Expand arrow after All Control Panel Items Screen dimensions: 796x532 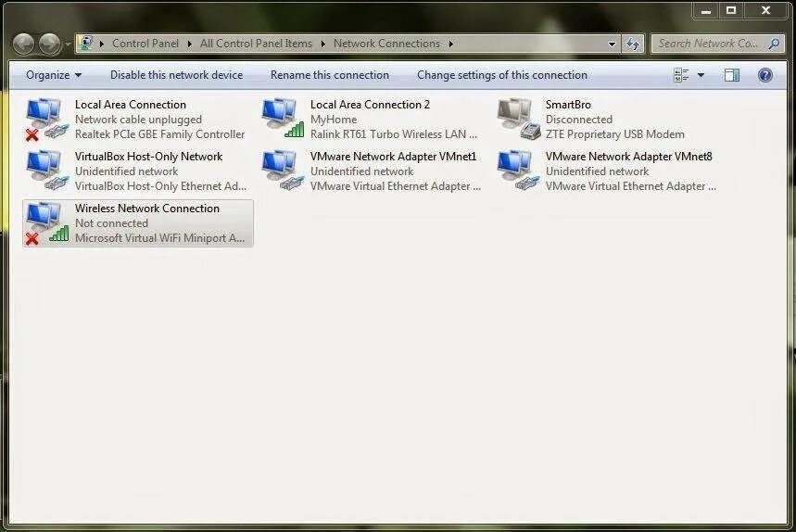322,44
